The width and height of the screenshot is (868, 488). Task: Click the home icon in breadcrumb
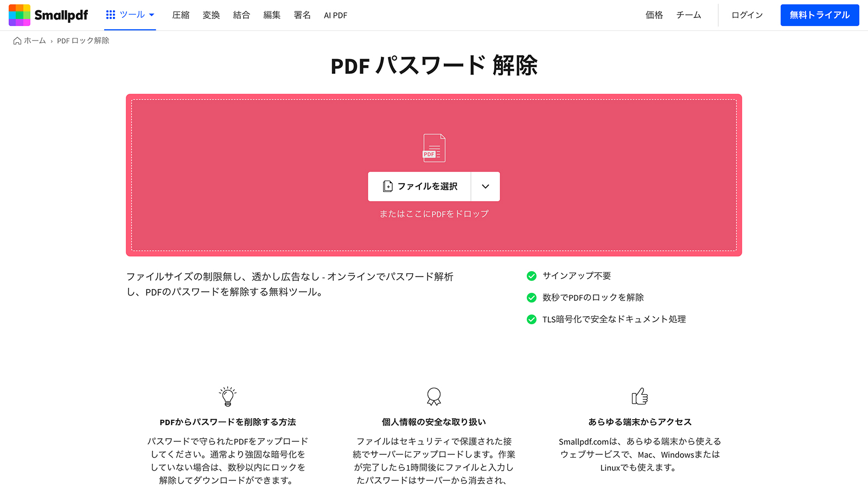coord(17,41)
